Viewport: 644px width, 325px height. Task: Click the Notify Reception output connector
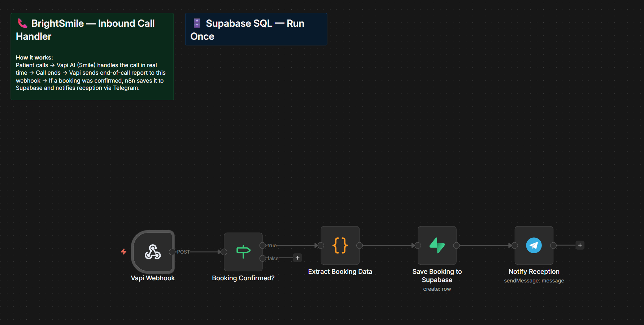point(553,245)
